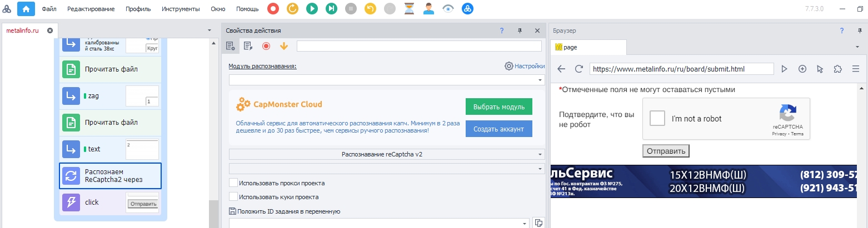
Task: Check the I'm not a robot checkbox
Action: [x=658, y=119]
